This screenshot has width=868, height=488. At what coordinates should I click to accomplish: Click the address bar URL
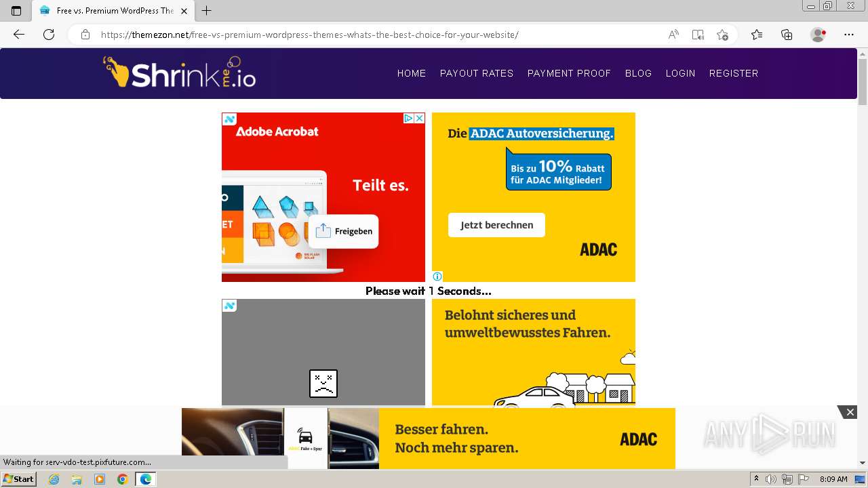point(309,35)
